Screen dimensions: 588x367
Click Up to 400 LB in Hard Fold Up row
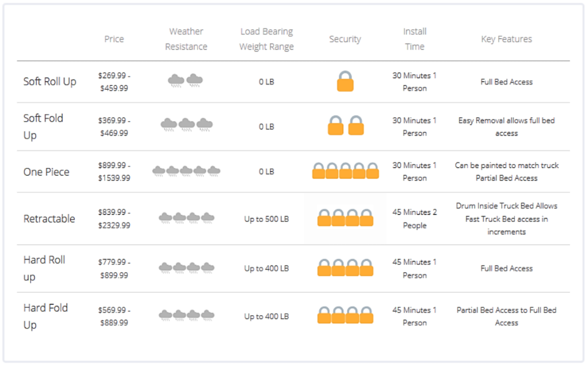(x=266, y=317)
